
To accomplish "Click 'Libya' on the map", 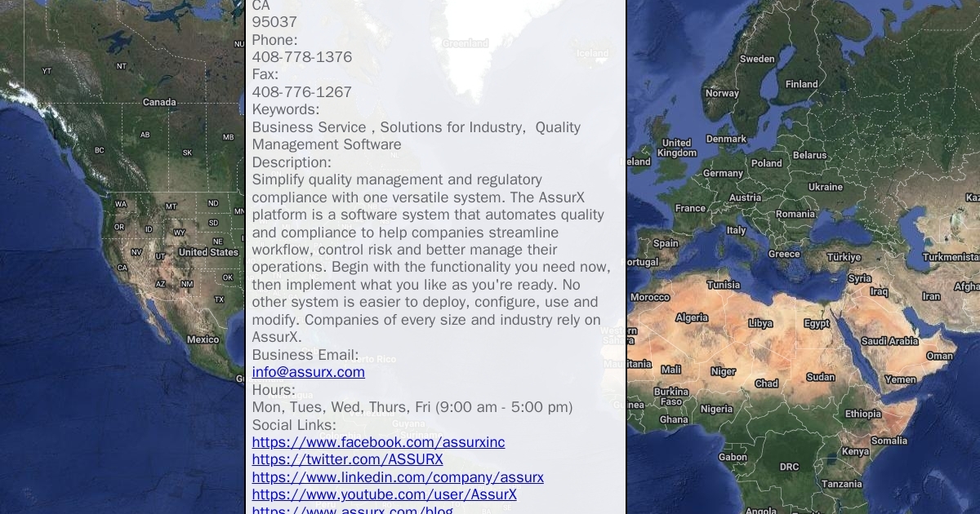I will click(x=760, y=323).
